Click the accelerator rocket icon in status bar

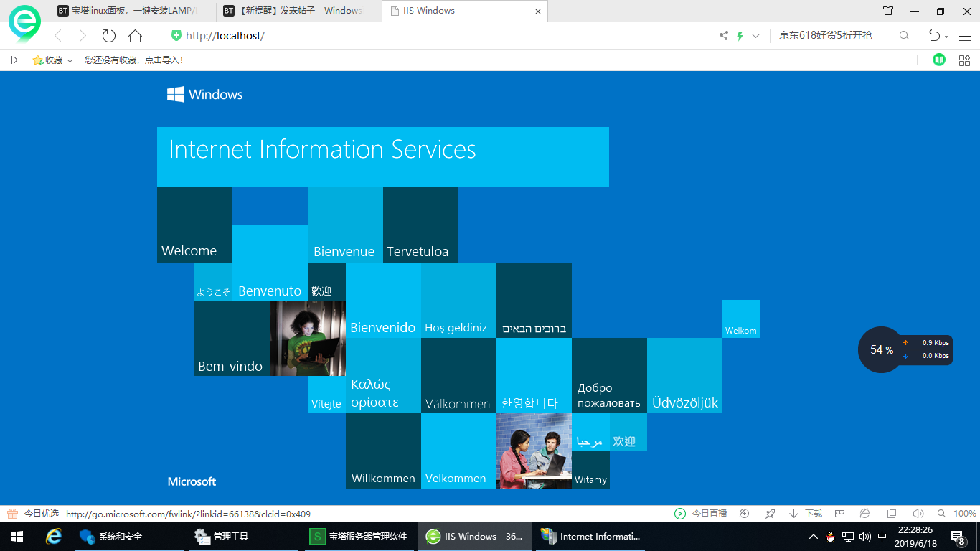tap(770, 514)
